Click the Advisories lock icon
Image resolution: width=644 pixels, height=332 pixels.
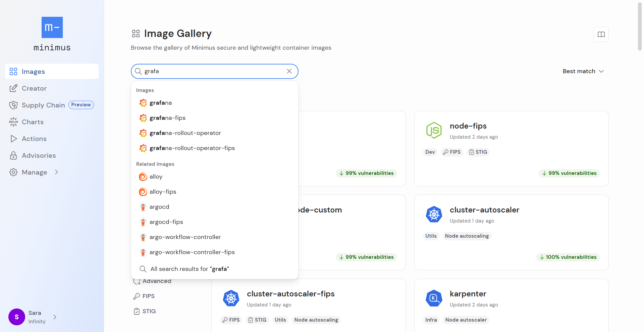(13, 155)
